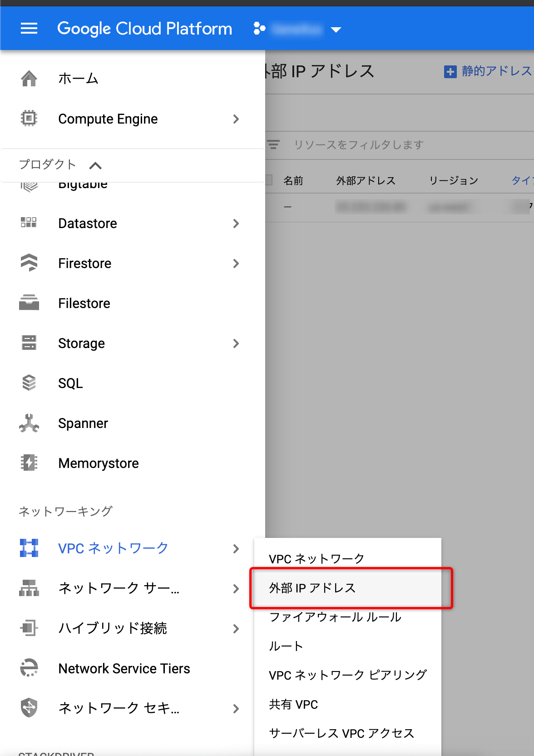Click the VPC ネットワーク sidebar icon
Viewport: 534px width, 756px height.
pos(29,548)
